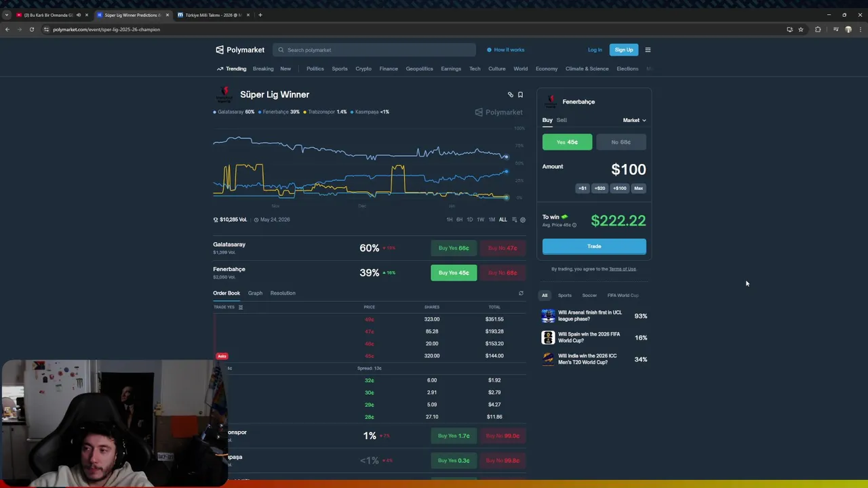Show All related markets
Viewport: 868px width, 488px height.
(x=545, y=296)
